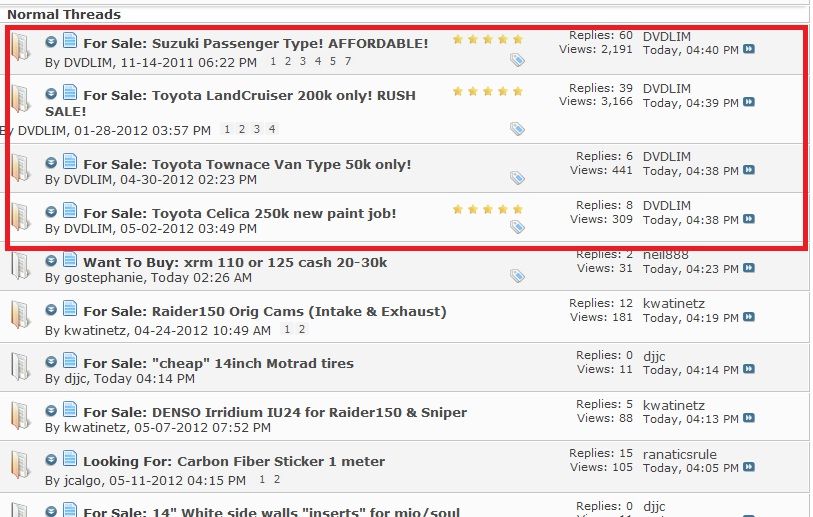
Task: Click first-unread arrow icon beside Toyota Celica thread
Action: (52, 212)
